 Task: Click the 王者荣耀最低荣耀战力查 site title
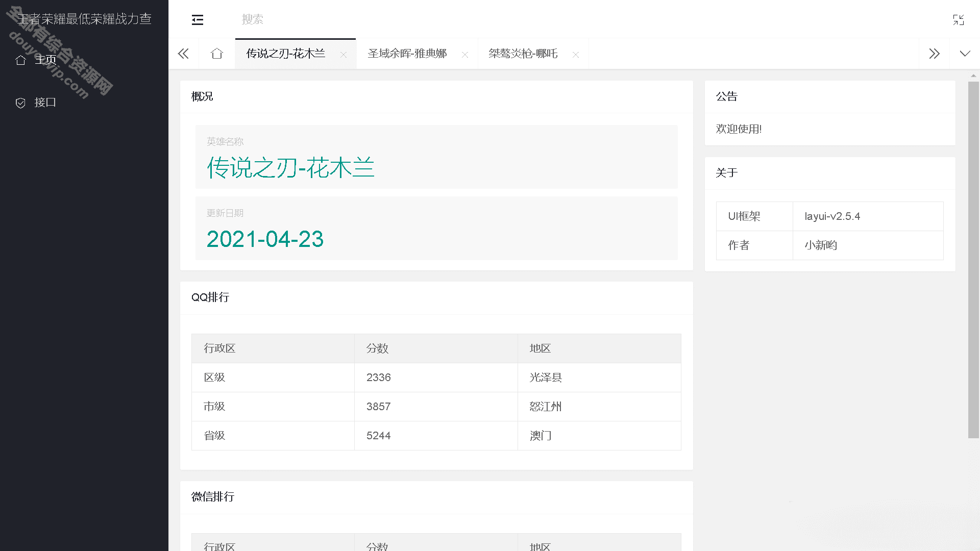84,19
